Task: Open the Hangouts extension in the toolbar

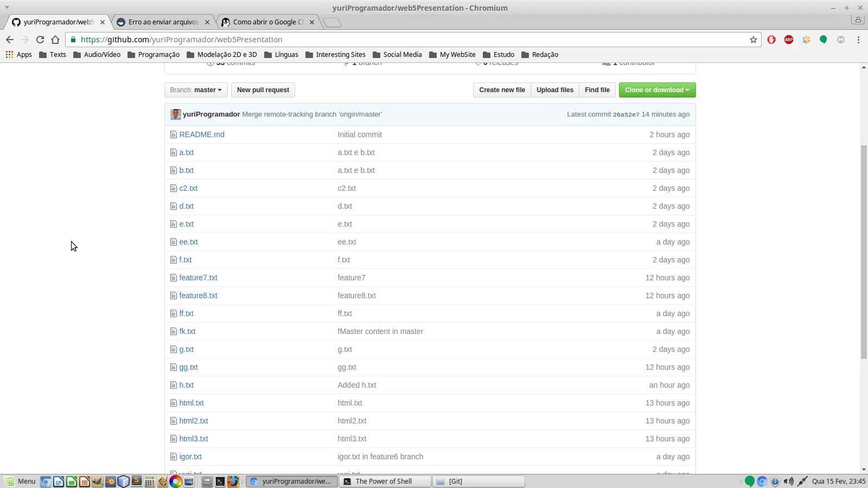Action: (x=823, y=40)
